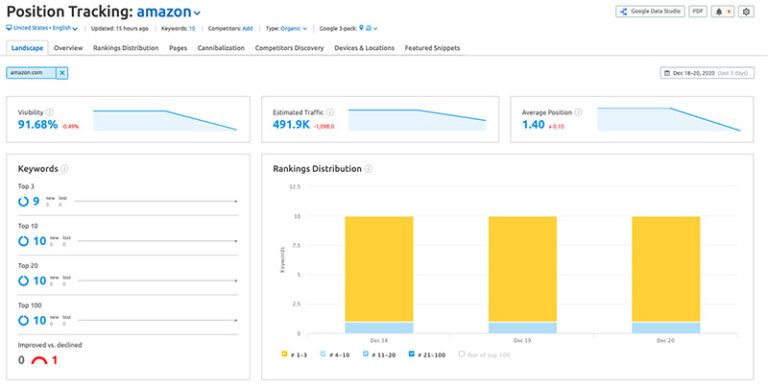The width and height of the screenshot is (768, 390).
Task: Toggle # 4-10 legend checkbox
Action: (323, 354)
